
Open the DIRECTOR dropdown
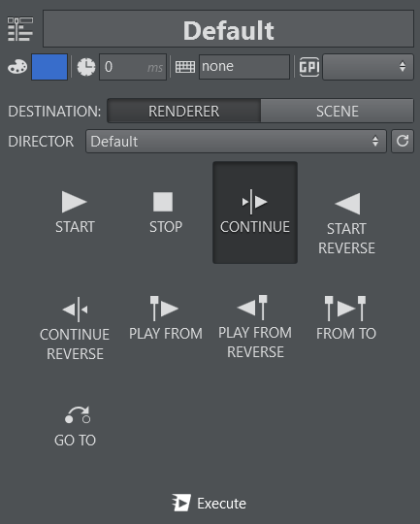coord(236,142)
